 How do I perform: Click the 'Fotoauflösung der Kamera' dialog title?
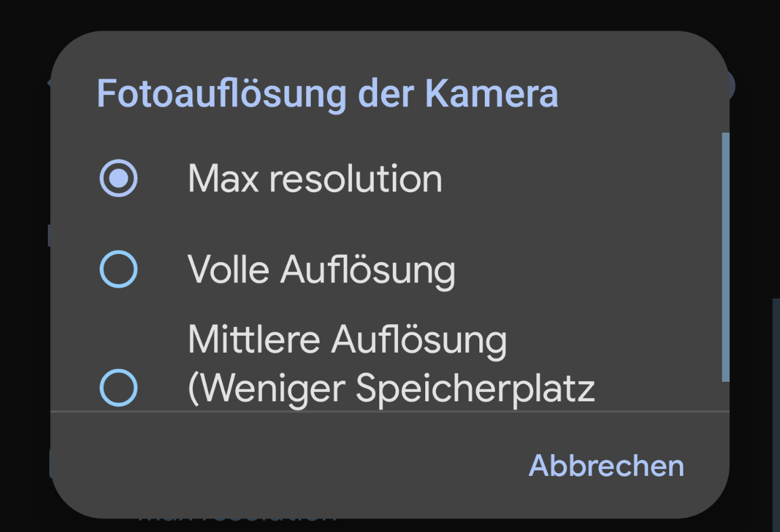(x=328, y=93)
